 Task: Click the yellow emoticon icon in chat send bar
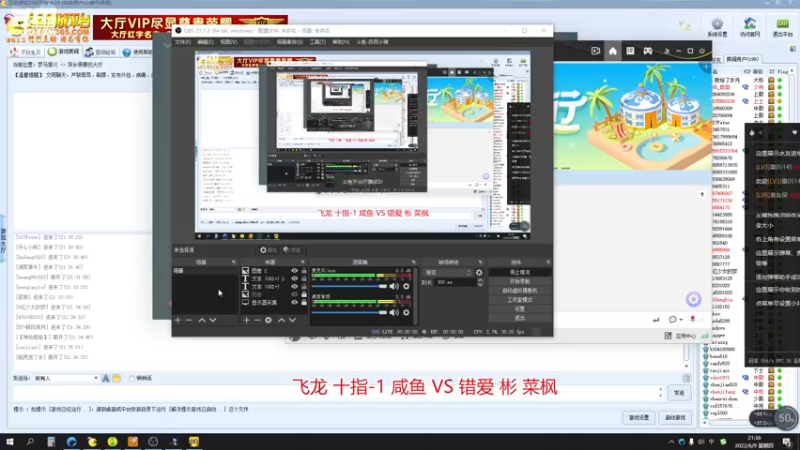tap(116, 378)
